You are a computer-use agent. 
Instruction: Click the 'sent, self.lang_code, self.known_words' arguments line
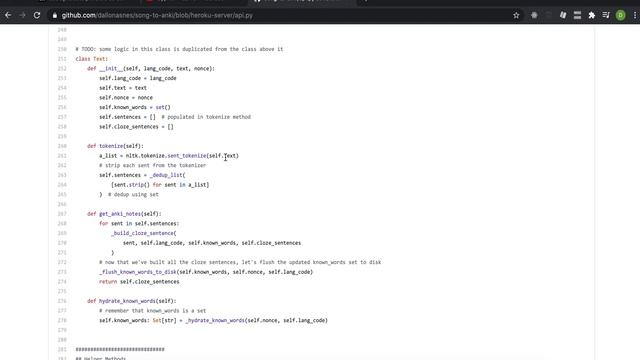[212, 243]
